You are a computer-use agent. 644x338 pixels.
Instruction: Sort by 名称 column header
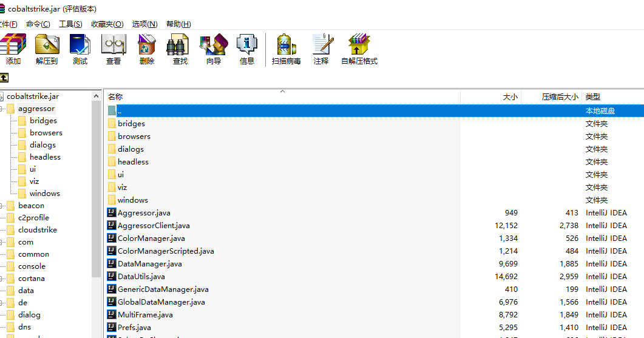coord(282,97)
